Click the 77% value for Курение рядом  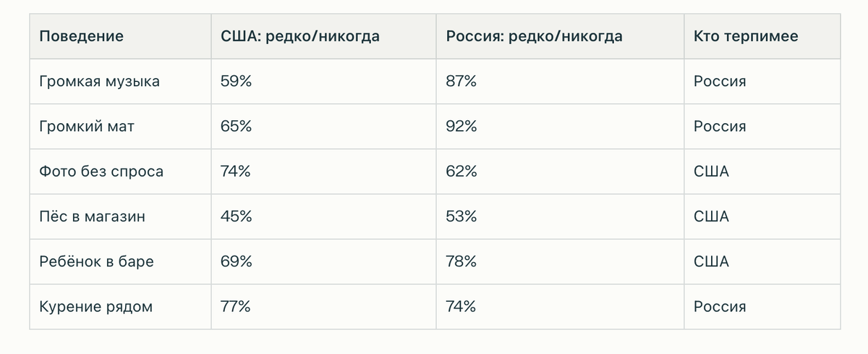point(235,307)
